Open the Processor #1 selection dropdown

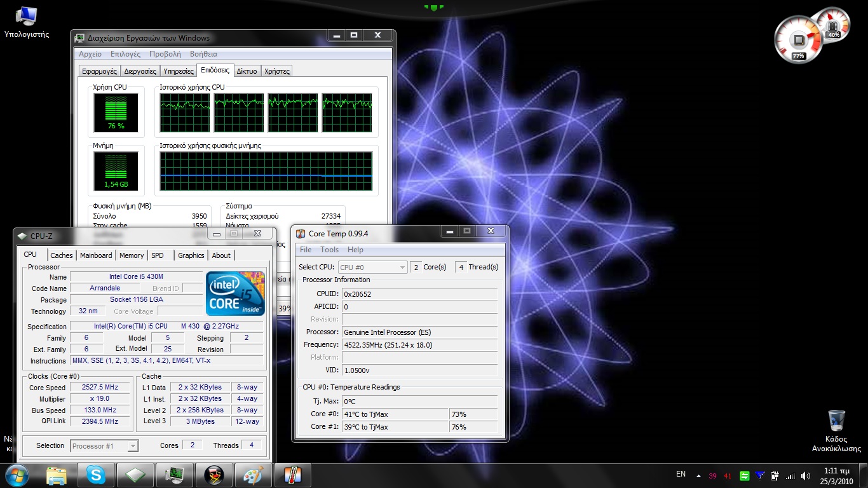coord(104,446)
